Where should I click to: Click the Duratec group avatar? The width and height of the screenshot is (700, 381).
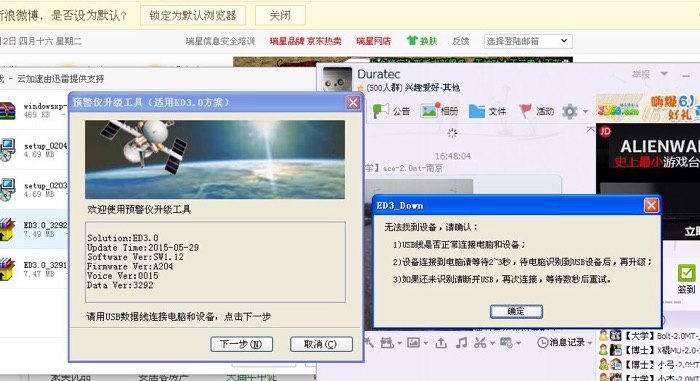(337, 80)
